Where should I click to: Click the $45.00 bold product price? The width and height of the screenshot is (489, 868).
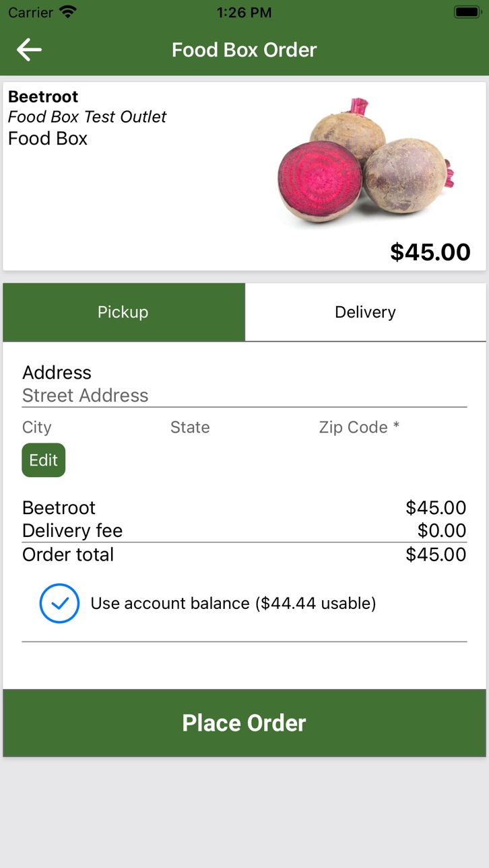(430, 252)
